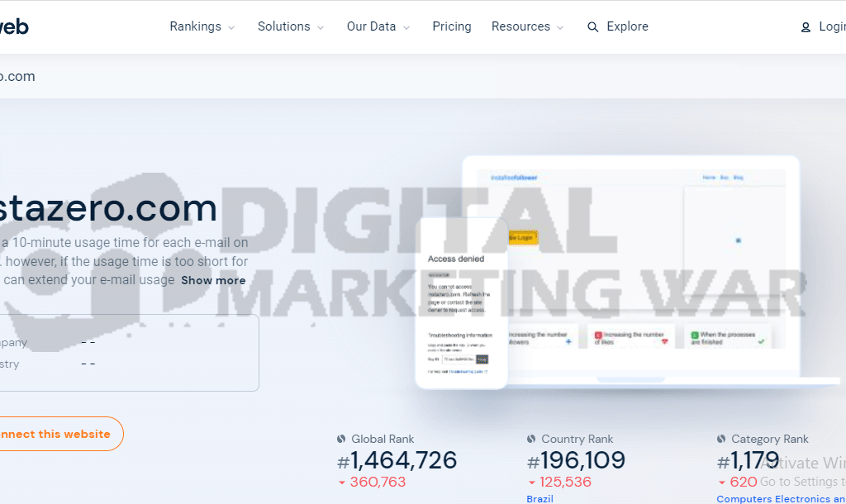The image size is (846, 504).
Task: Click the Country Rank info icon
Action: point(531,440)
